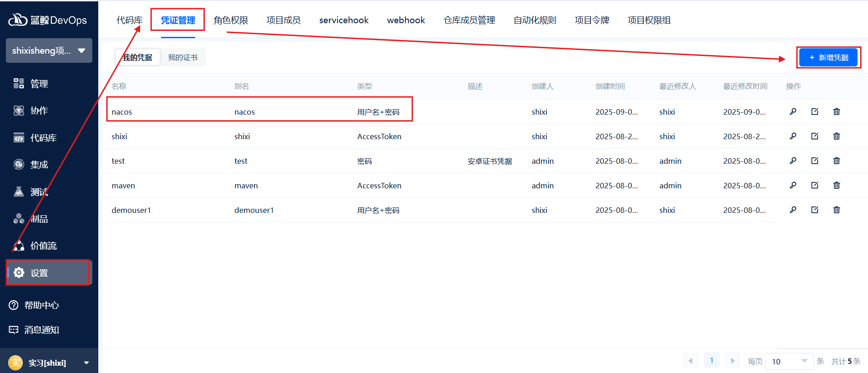
Task: Open 消息通知 in the sidebar
Action: coord(41,330)
